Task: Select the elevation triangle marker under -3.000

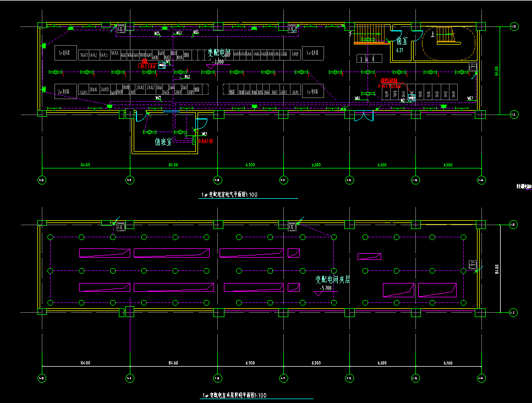Action: pos(210,67)
